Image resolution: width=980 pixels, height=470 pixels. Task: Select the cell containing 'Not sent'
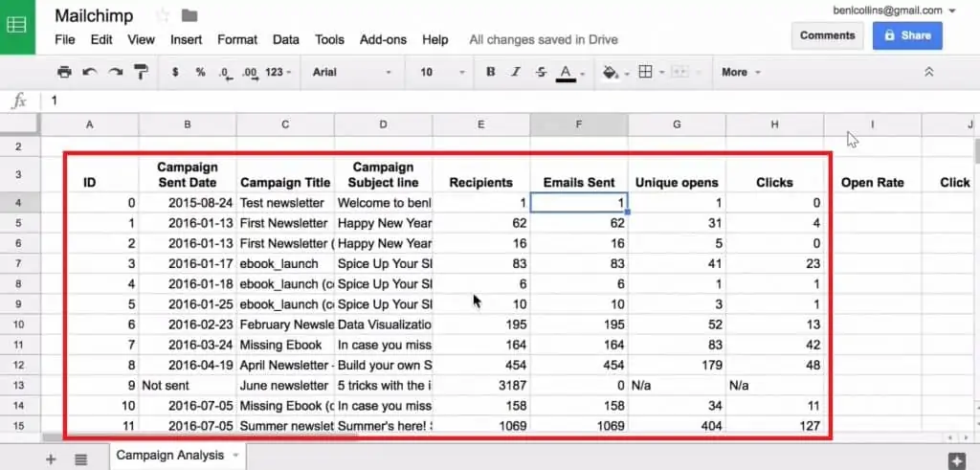click(188, 386)
